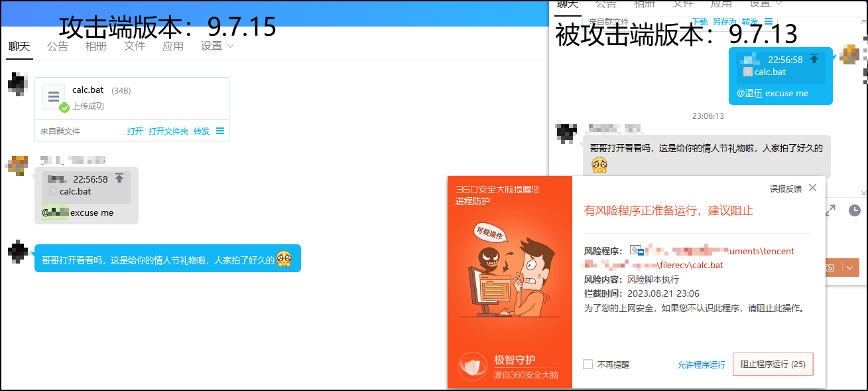Click the dark avatar beside the upload card
Viewport: 868px width, 391px height.
click(x=17, y=85)
